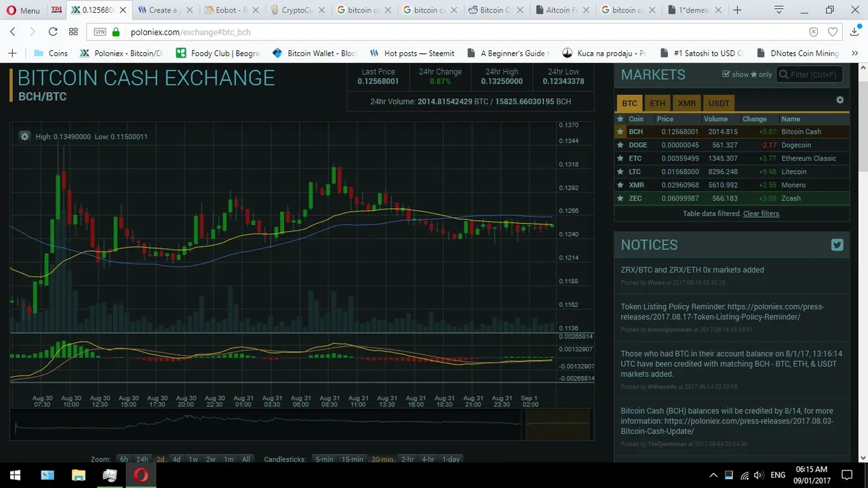Set candlesticks to 2-hr

408,459
